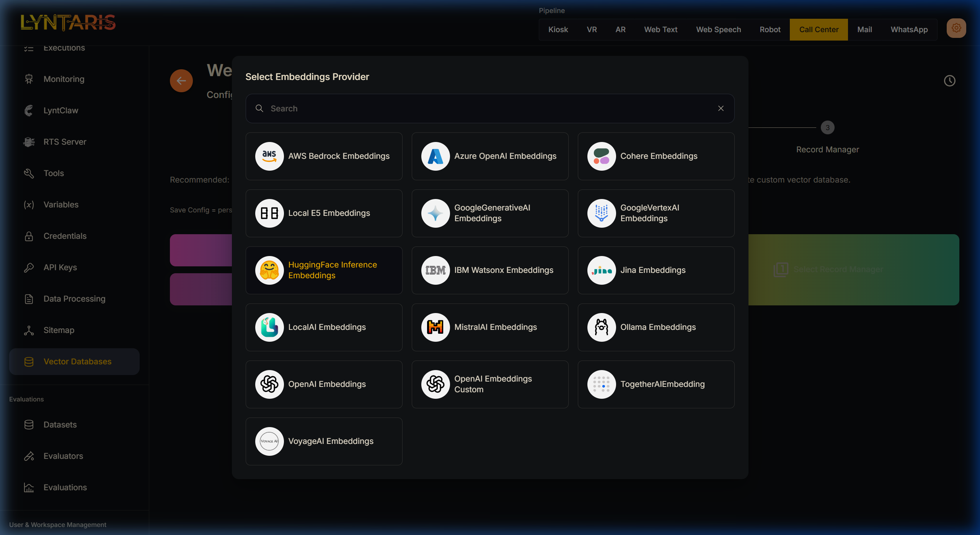This screenshot has width=980, height=535.
Task: Click the AWS Bedrock Embeddings label
Action: pos(339,156)
